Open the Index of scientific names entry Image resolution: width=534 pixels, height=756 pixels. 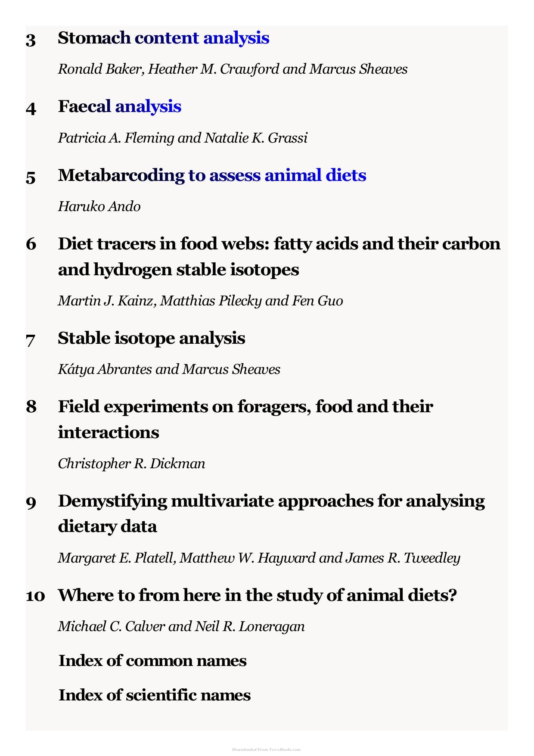[155, 695]
